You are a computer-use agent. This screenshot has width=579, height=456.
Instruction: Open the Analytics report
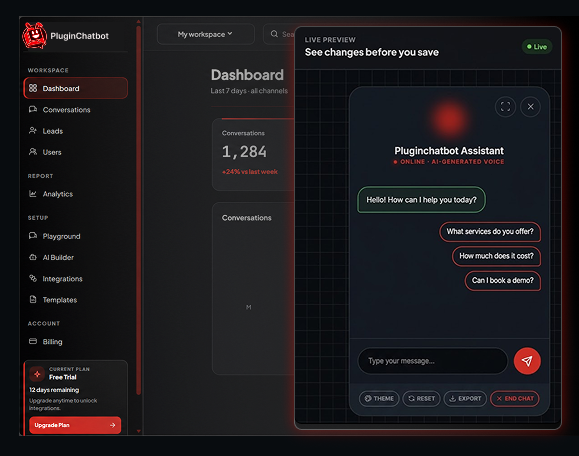(x=76, y=194)
